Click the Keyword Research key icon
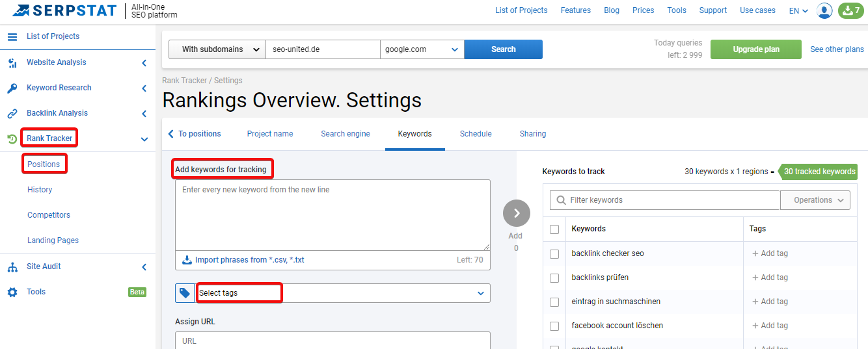Screen dimensions: 868x349 [12, 88]
